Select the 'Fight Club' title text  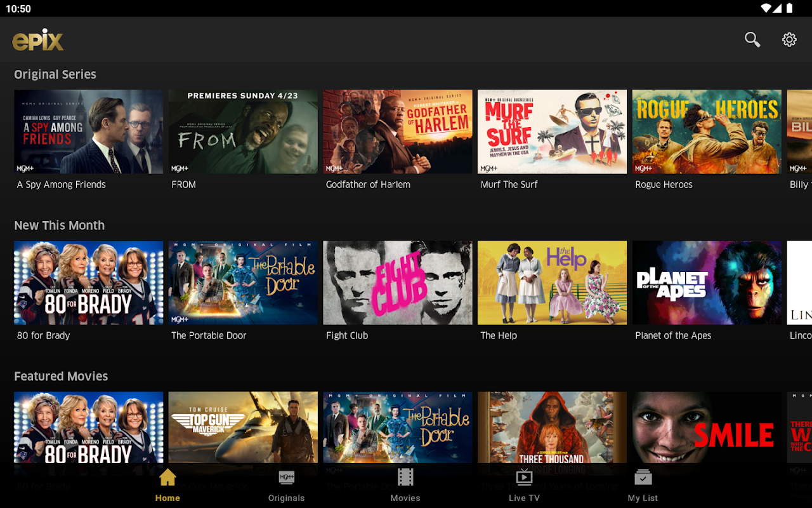click(x=347, y=336)
